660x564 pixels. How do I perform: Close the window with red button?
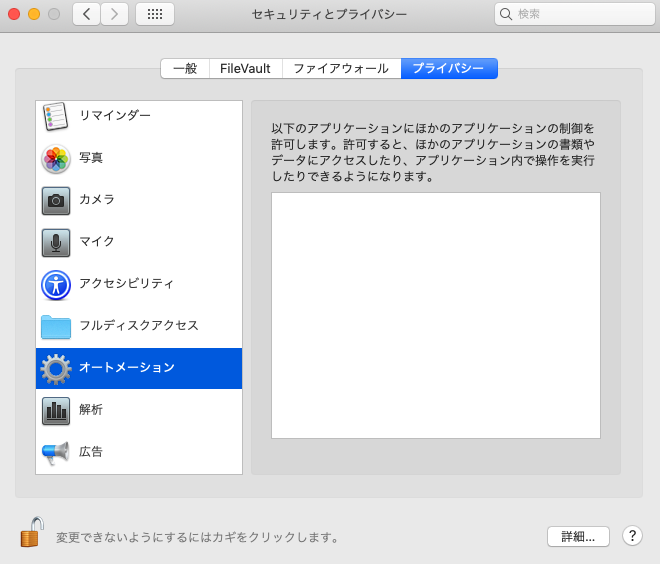pos(14,14)
